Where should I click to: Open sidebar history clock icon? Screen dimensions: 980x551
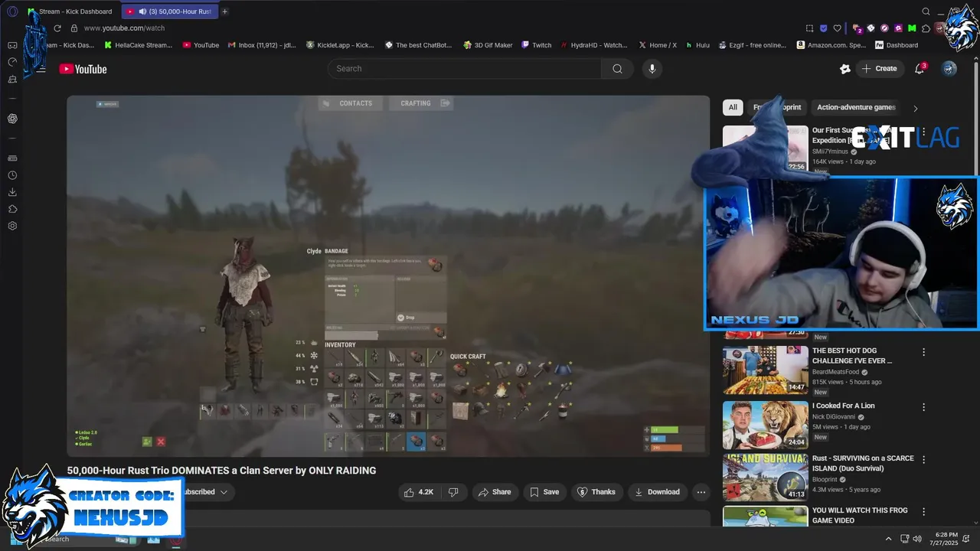(x=12, y=175)
